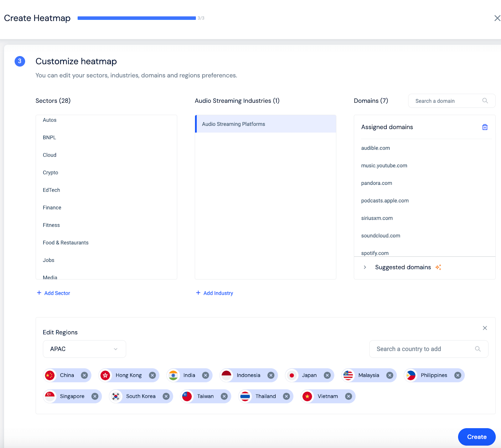Expand Suggested domains section
This screenshot has width=501, height=448.
click(365, 267)
